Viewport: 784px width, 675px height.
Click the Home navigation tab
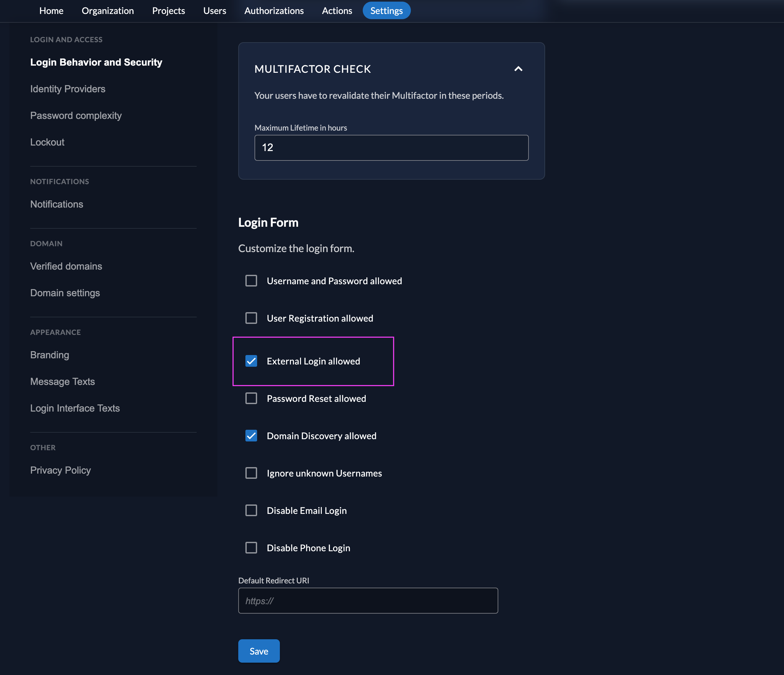[51, 10]
